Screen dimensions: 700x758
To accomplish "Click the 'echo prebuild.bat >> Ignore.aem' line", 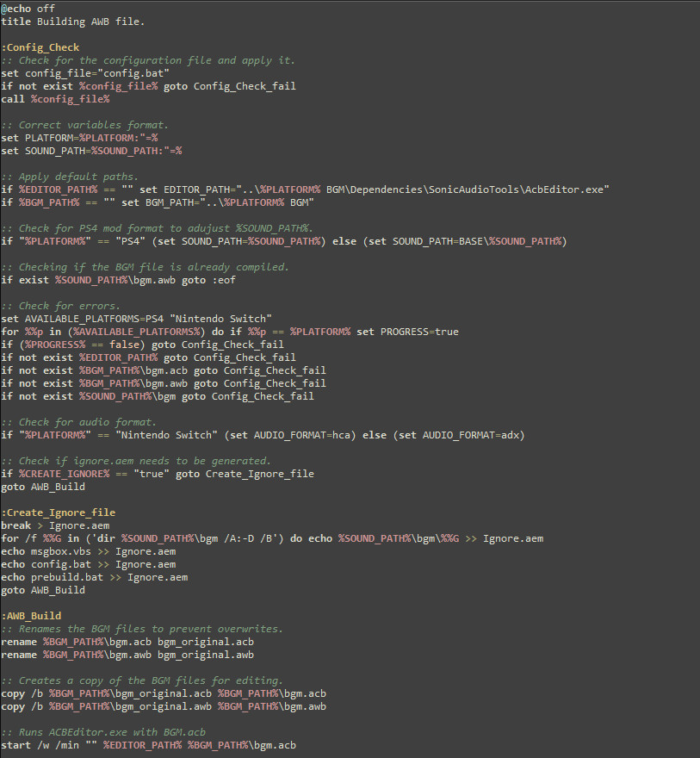I will coord(94,577).
